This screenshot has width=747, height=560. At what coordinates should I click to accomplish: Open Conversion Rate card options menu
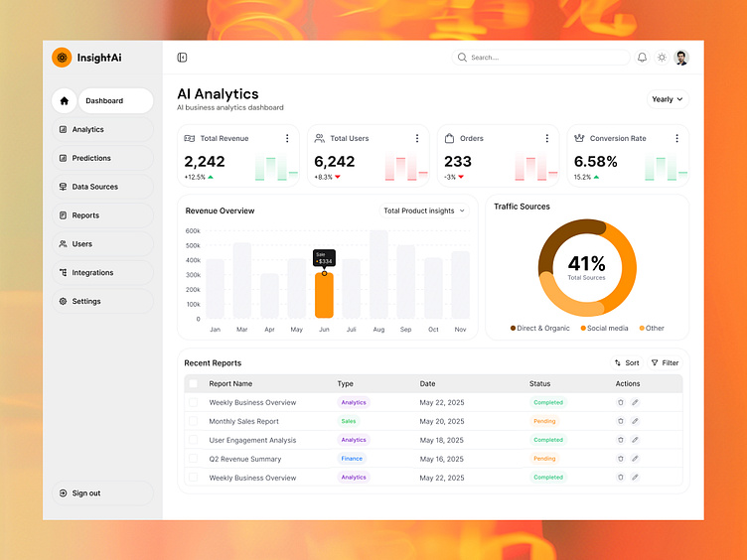pyautogui.click(x=677, y=138)
